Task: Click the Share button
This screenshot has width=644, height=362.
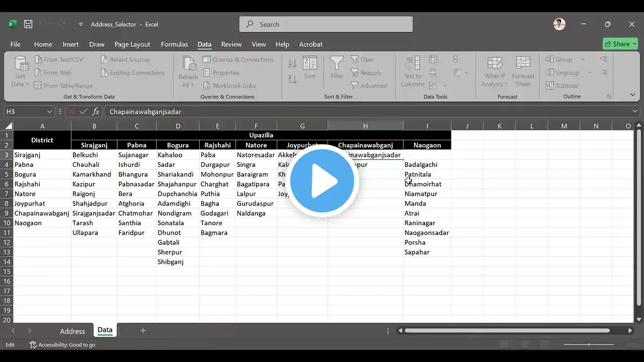Action: (620, 44)
